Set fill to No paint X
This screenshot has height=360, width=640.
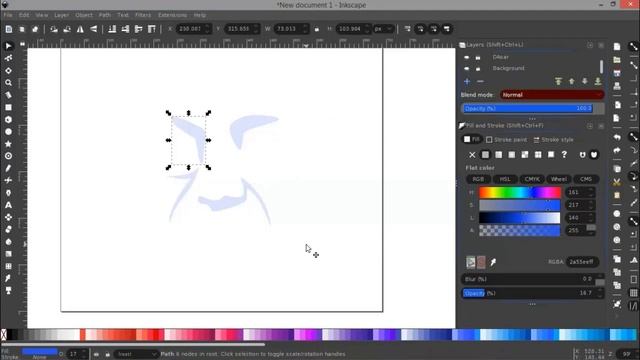472,155
